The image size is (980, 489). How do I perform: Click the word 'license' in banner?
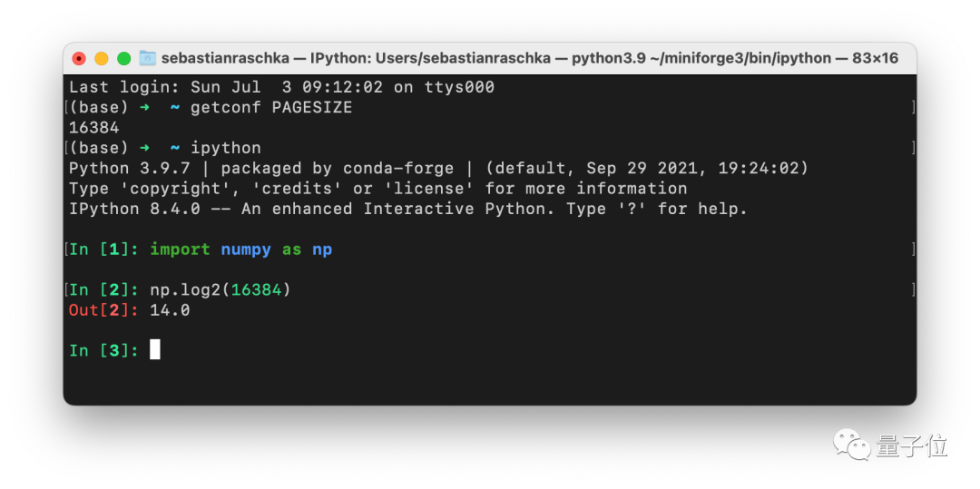tap(428, 189)
